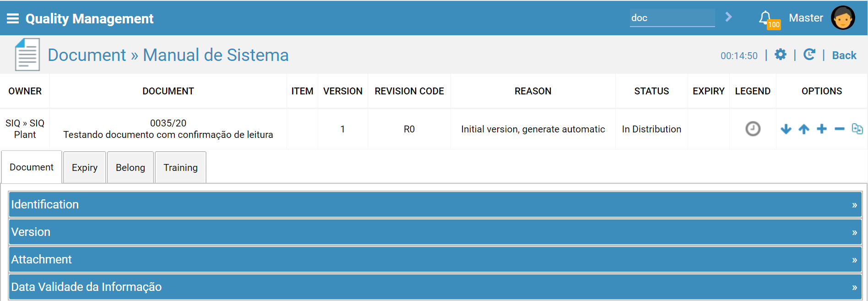Click the VERSION column header

343,91
